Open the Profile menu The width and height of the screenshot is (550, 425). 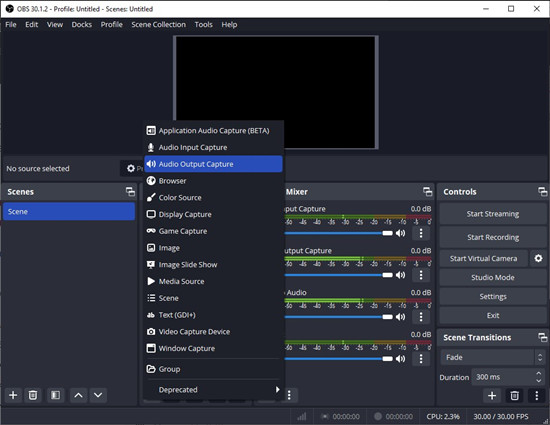click(112, 25)
